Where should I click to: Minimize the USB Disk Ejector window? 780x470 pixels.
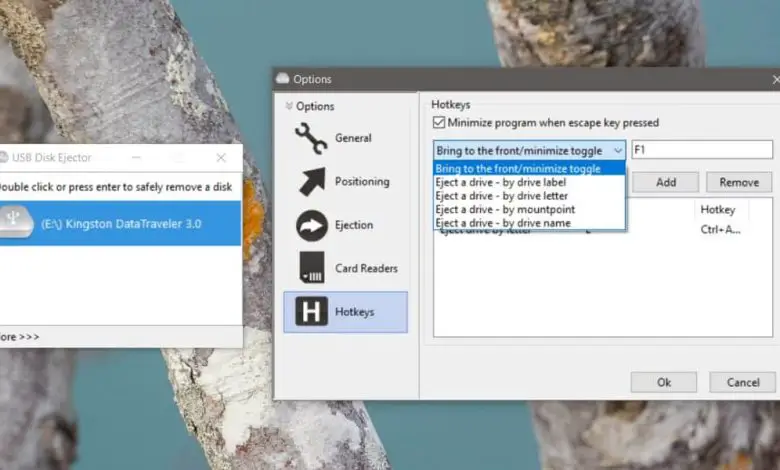(x=136, y=158)
